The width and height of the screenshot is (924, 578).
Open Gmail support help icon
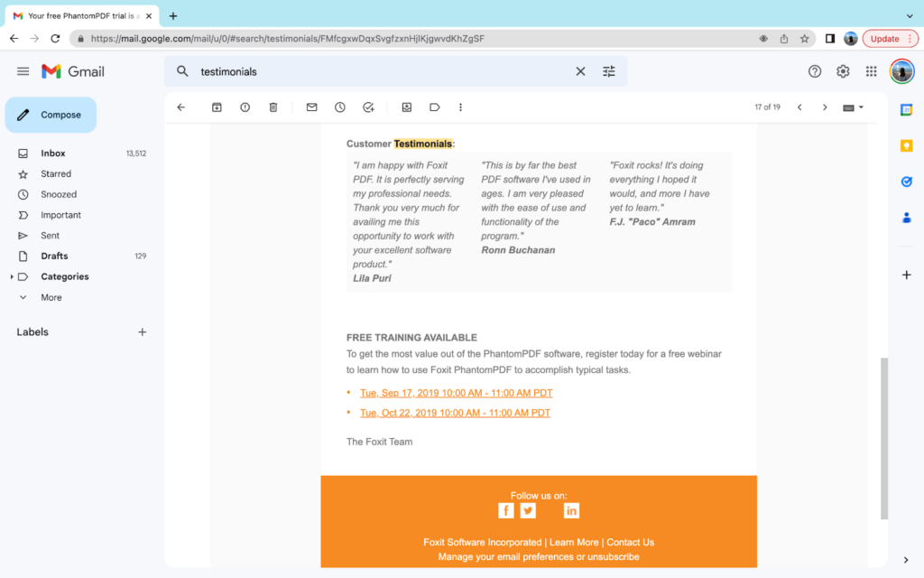point(815,71)
